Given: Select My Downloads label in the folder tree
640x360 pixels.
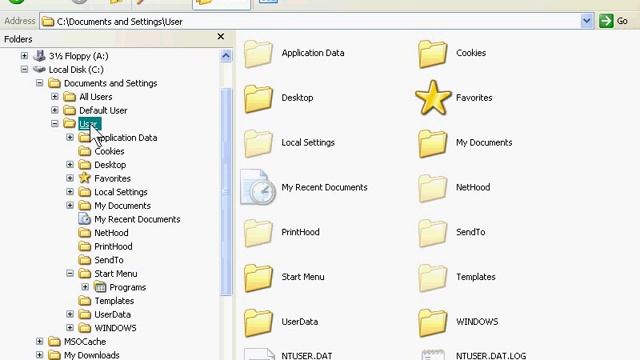Looking at the screenshot, I should click(x=92, y=355).
